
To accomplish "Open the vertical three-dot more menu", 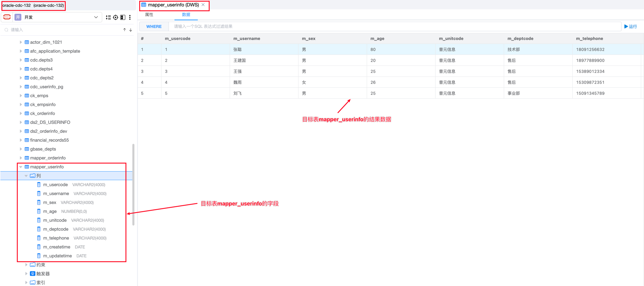I will (130, 17).
